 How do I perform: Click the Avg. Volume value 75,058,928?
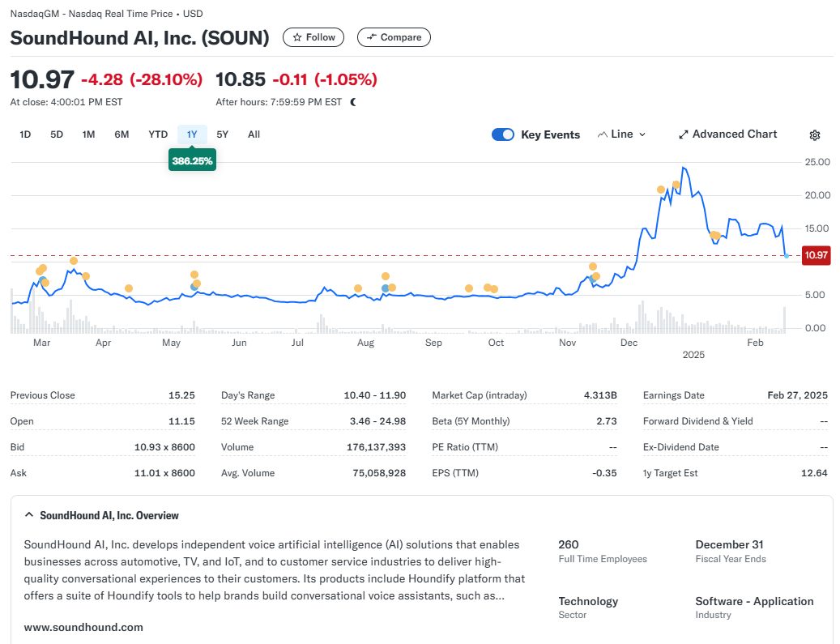point(379,473)
